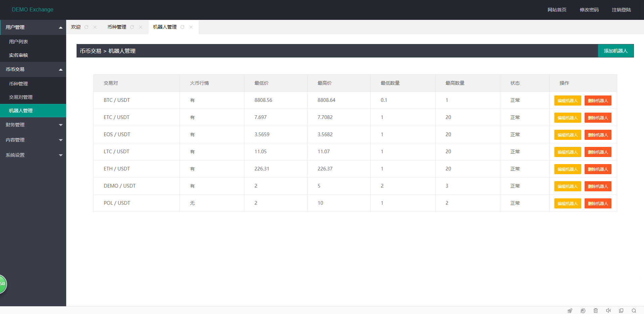This screenshot has height=314, width=644.
Task: Collapse the 用户管理 sidebar section
Action: click(33, 27)
